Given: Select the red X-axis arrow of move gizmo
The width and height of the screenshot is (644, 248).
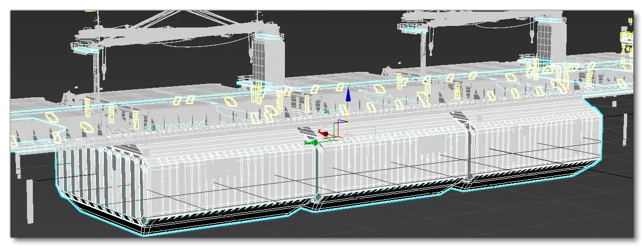Looking at the screenshot, I should pyautogui.click(x=324, y=133).
